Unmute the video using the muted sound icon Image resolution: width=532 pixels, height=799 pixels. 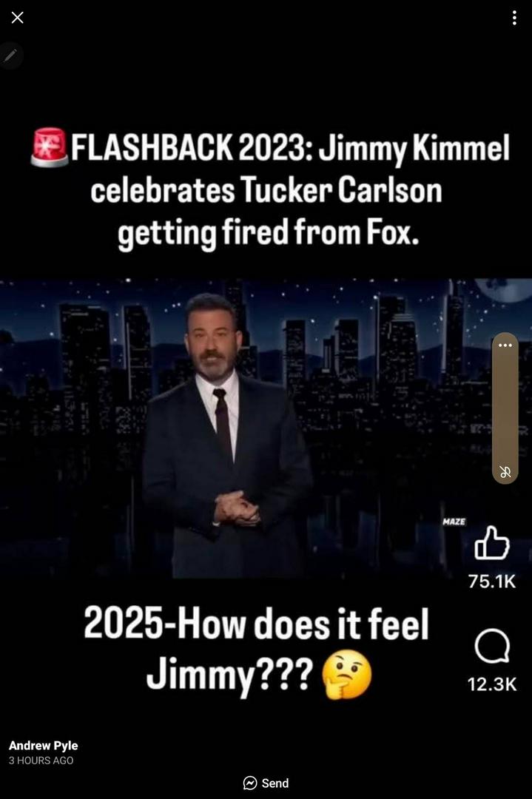pos(505,472)
